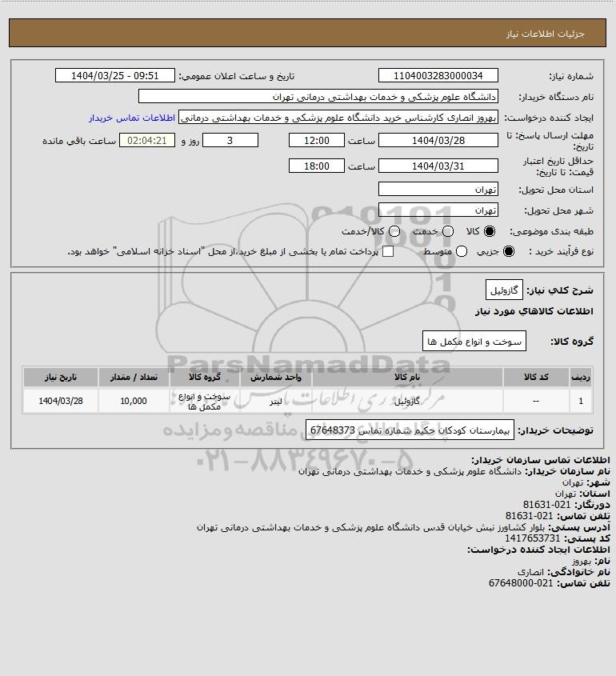Image resolution: width=616 pixels, height=676 pixels.
Task: Click the need date cell 1404/03/28
Action: point(60,401)
